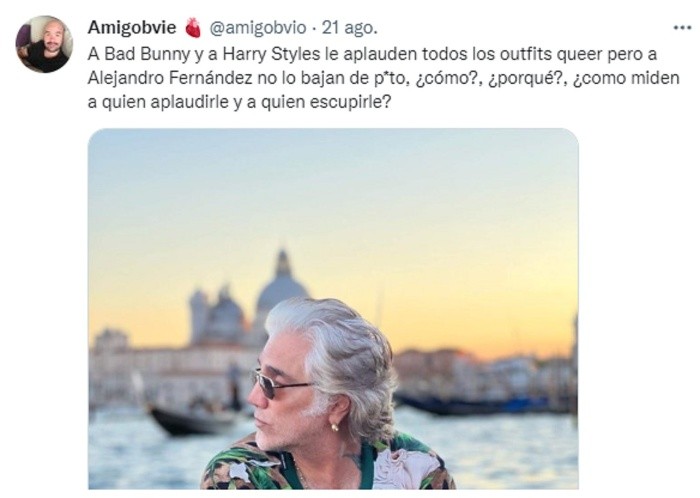The height and width of the screenshot is (498, 700).
Task: Click the tweet text to open full thread
Action: coord(383,79)
